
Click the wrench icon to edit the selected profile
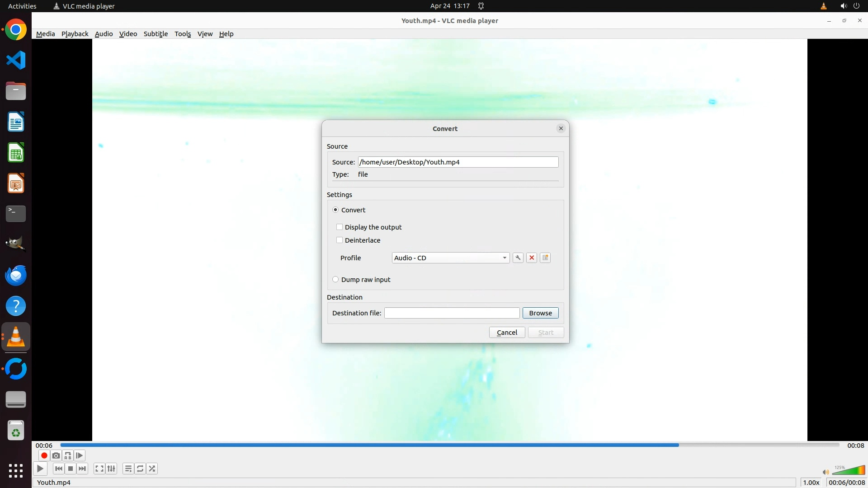[x=518, y=258]
